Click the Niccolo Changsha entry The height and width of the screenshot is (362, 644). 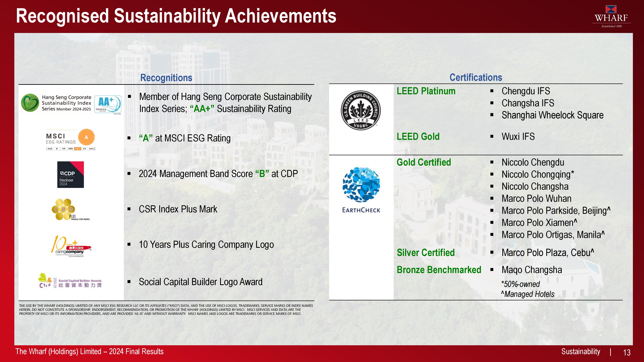tap(535, 186)
